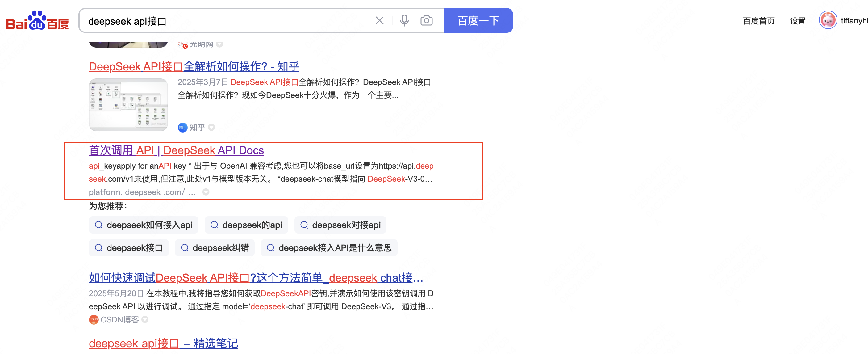Click search icon in deepseek如何接入api chip
The image size is (868, 354).
coord(98,225)
